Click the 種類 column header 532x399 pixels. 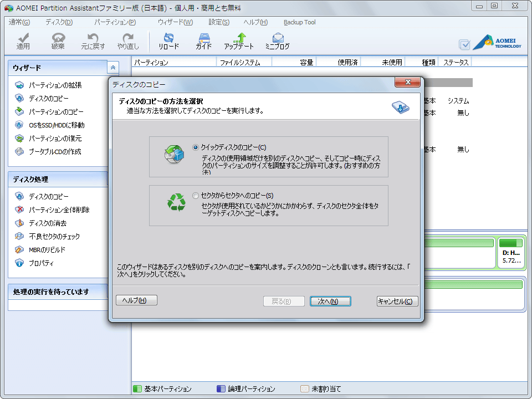pyautogui.click(x=422, y=63)
